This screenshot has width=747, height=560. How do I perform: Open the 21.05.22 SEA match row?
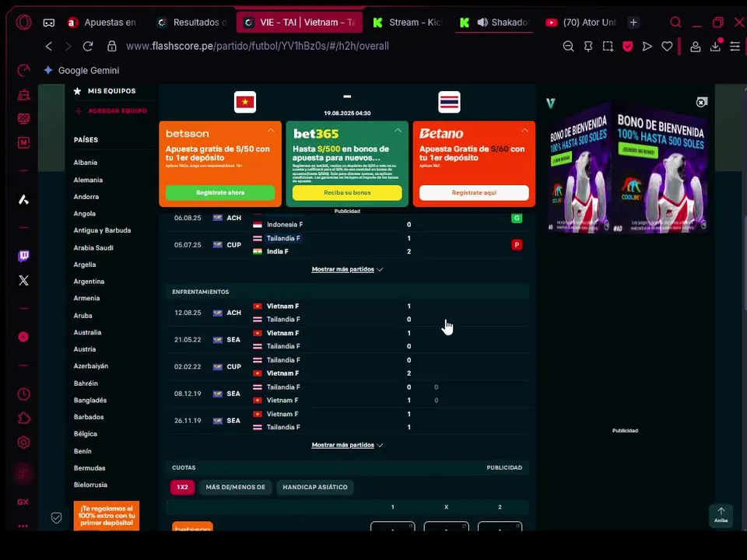[x=347, y=340]
